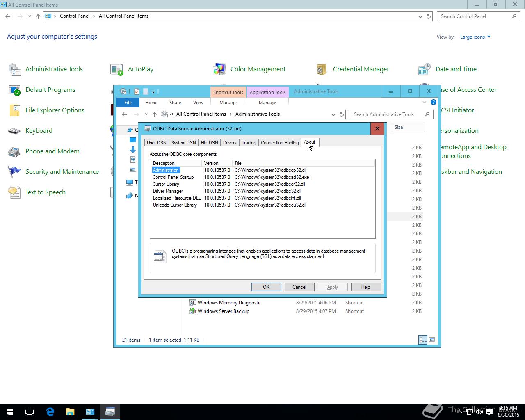Open Task View from the taskbar
The height and width of the screenshot is (420, 525).
[x=30, y=412]
